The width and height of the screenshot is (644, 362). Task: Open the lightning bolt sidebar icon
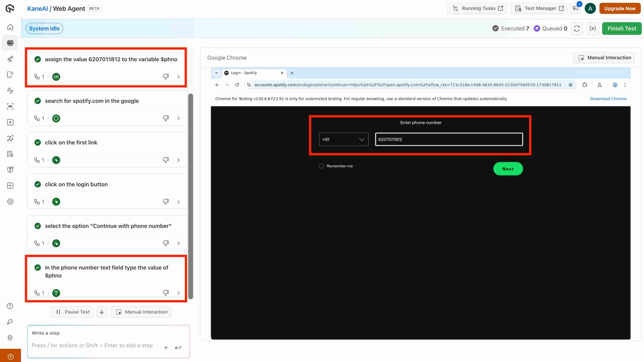pyautogui.click(x=10, y=122)
